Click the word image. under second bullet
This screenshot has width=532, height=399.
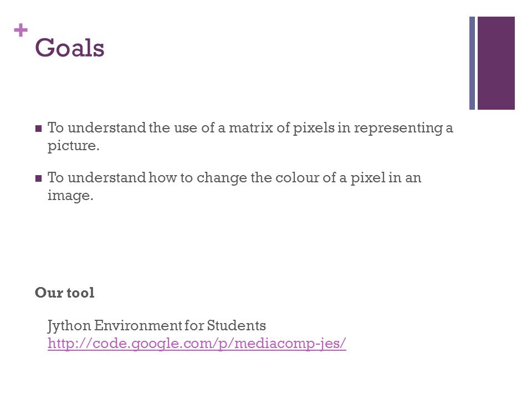click(70, 196)
